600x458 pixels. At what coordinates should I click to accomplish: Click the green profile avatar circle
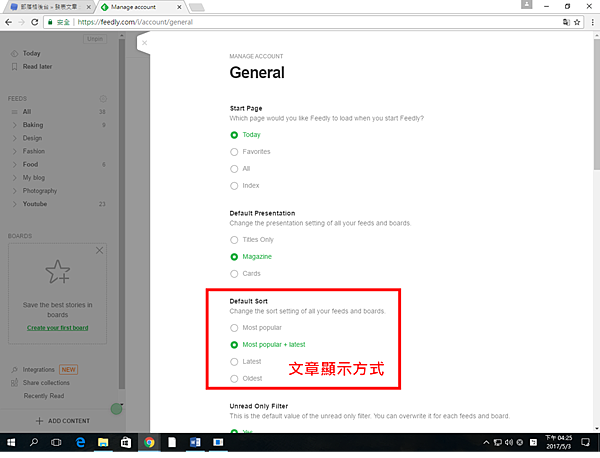[x=116, y=409]
